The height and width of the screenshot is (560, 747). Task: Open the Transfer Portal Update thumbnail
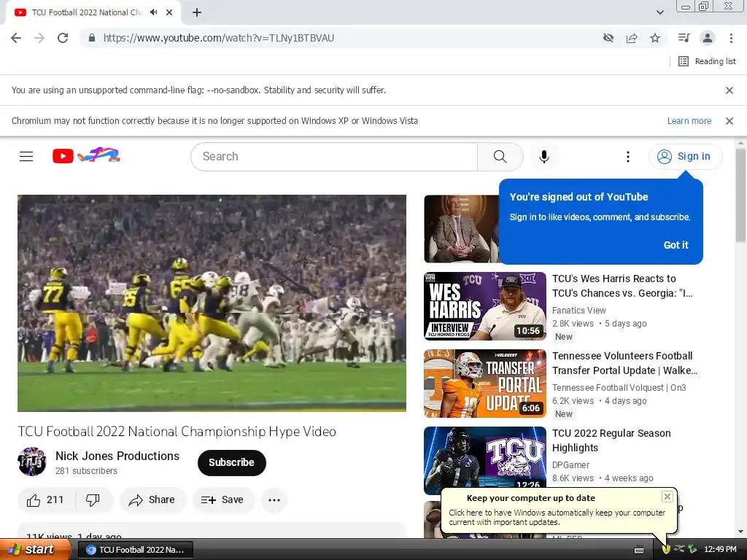(485, 384)
